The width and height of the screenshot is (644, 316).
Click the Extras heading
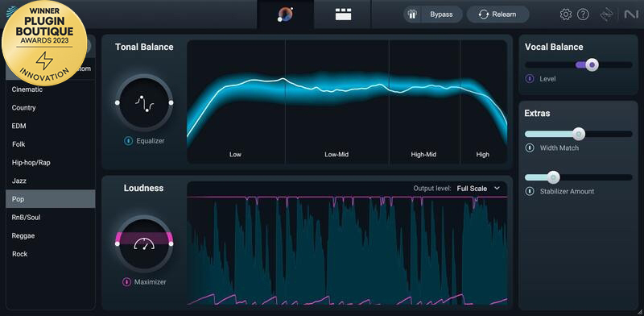point(537,113)
